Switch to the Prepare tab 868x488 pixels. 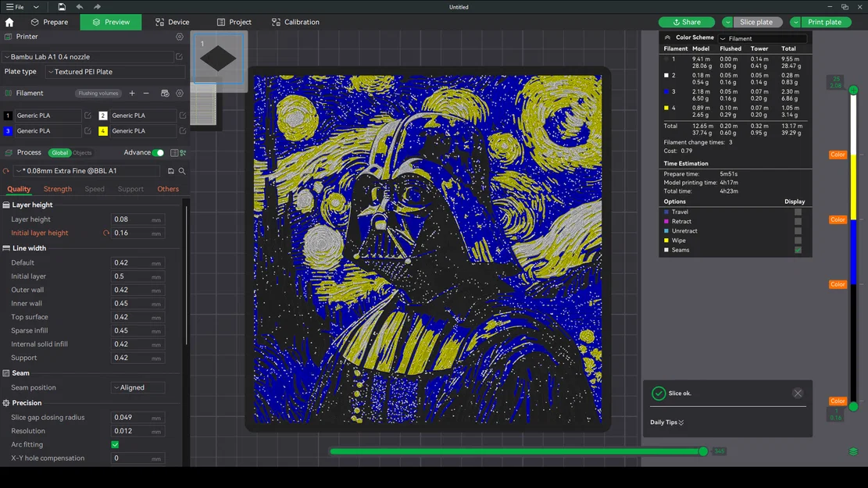tap(49, 22)
